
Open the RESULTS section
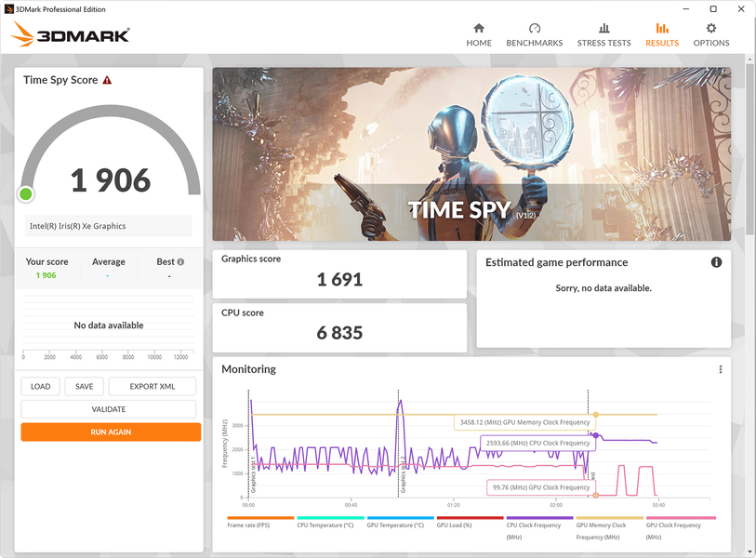662,34
